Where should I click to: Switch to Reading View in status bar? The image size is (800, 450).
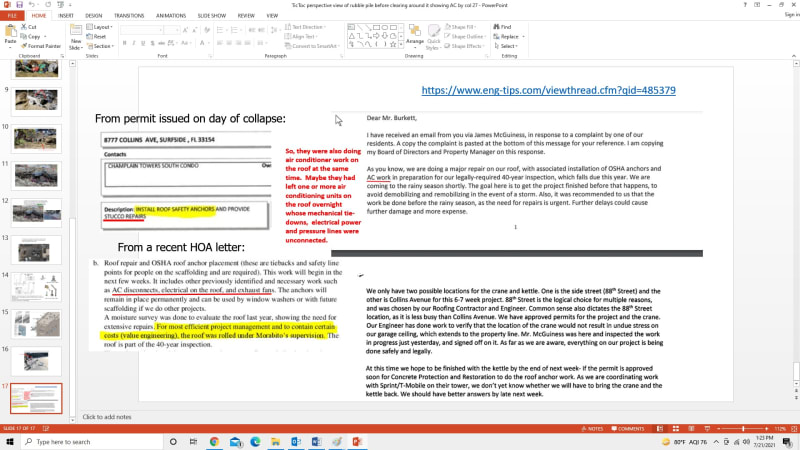691,429
